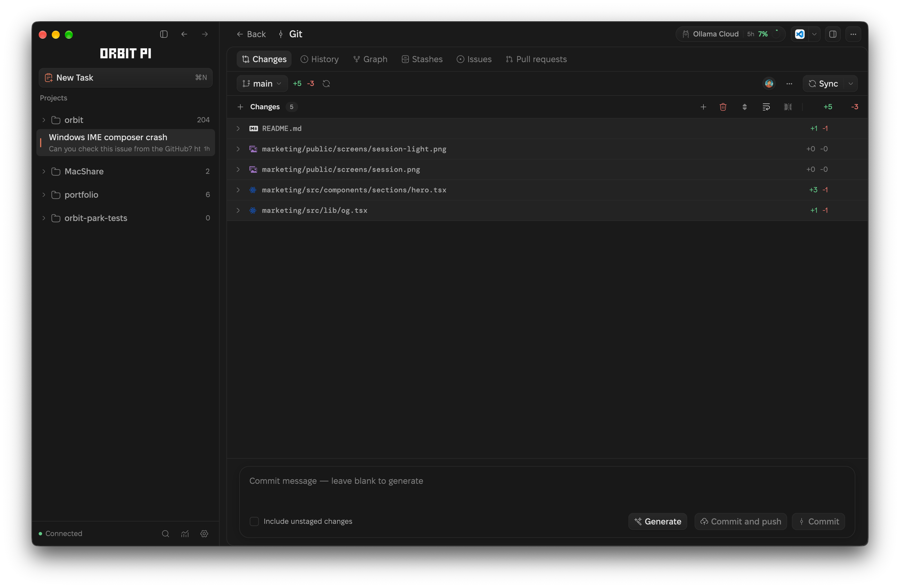900x588 pixels.
Task: Expand the orbit project tree
Action: 44,120
